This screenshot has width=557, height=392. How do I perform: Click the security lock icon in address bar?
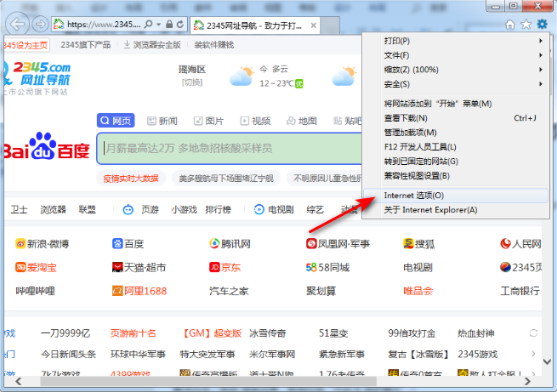tap(169, 24)
